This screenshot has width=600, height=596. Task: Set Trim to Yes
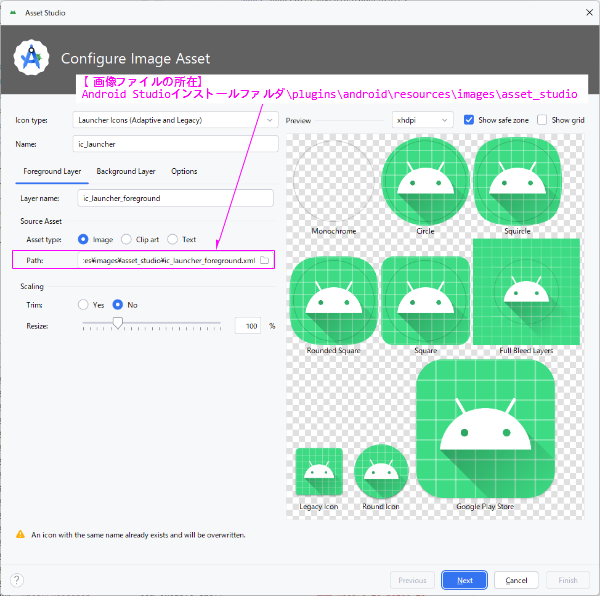tap(83, 305)
